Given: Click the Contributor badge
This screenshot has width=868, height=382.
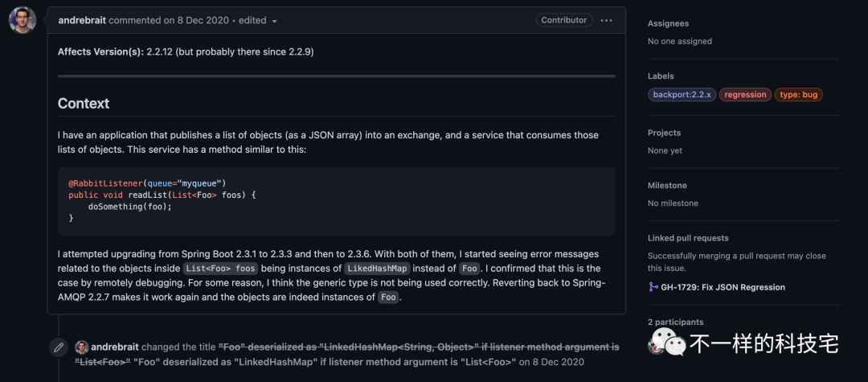Looking at the screenshot, I should pos(563,20).
